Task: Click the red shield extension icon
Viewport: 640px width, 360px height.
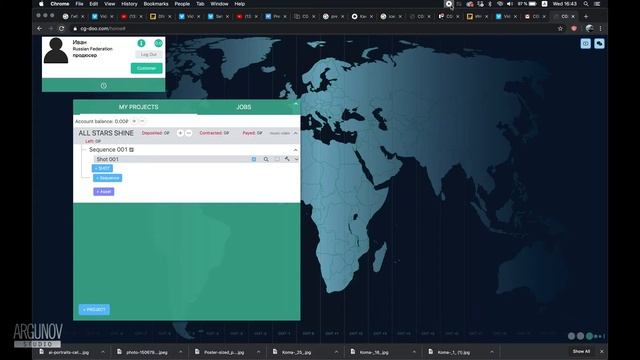Action: point(574,29)
